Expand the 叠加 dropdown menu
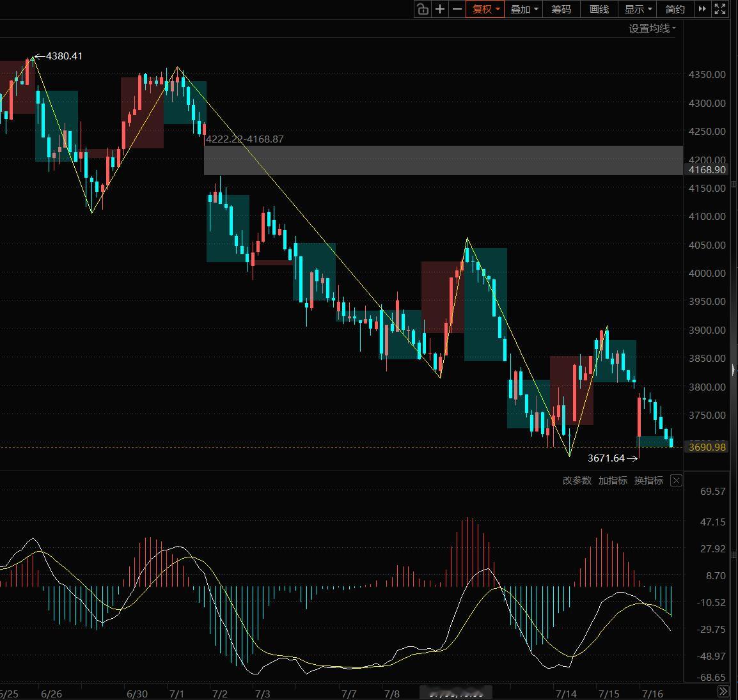 (524, 9)
